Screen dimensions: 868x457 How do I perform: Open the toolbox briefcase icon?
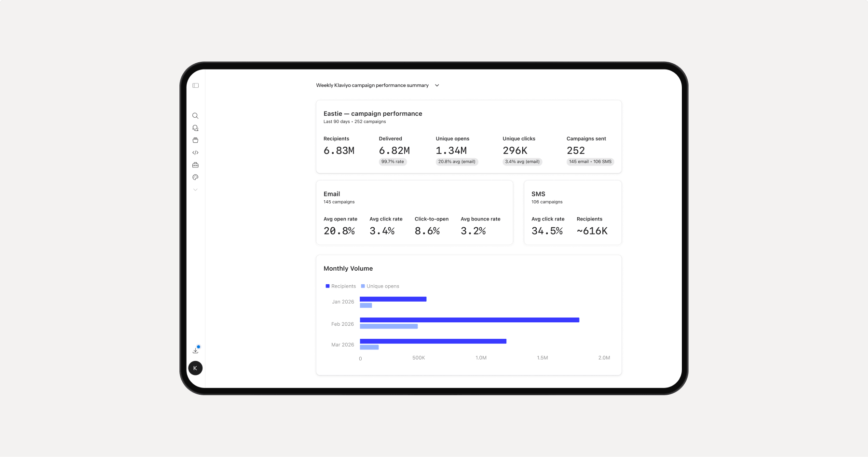coord(195,165)
